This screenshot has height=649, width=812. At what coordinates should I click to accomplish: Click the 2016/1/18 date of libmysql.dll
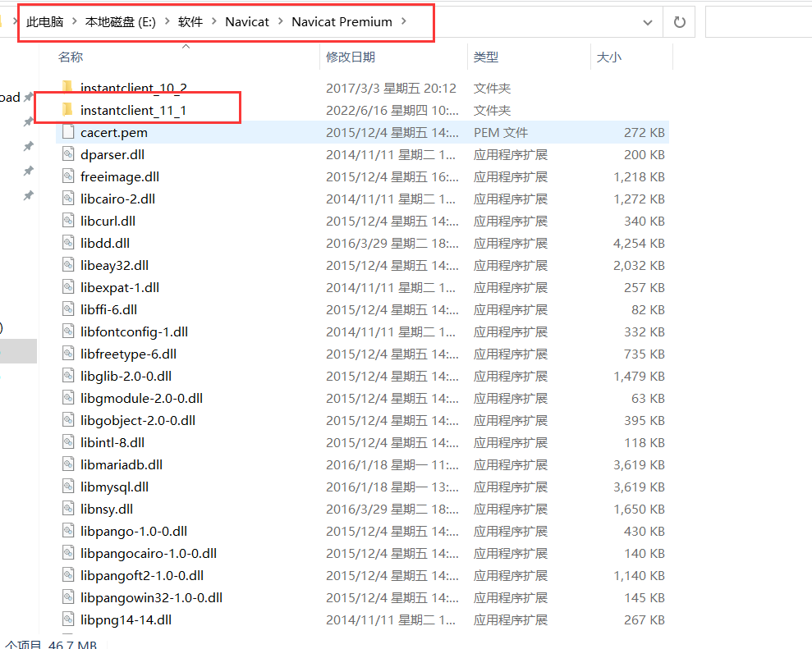tap(392, 487)
